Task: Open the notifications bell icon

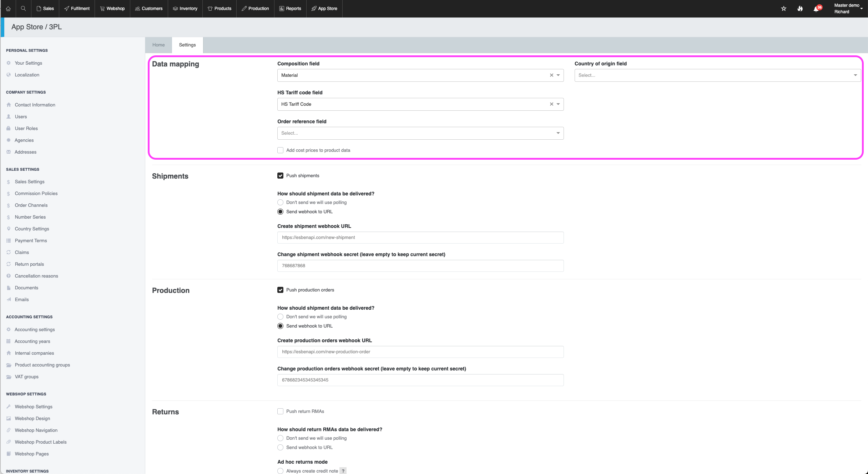Action: (x=816, y=9)
